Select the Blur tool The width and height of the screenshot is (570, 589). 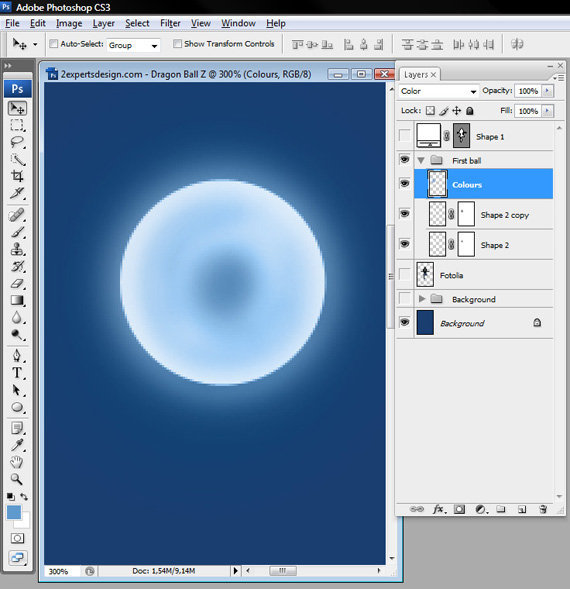(x=17, y=317)
